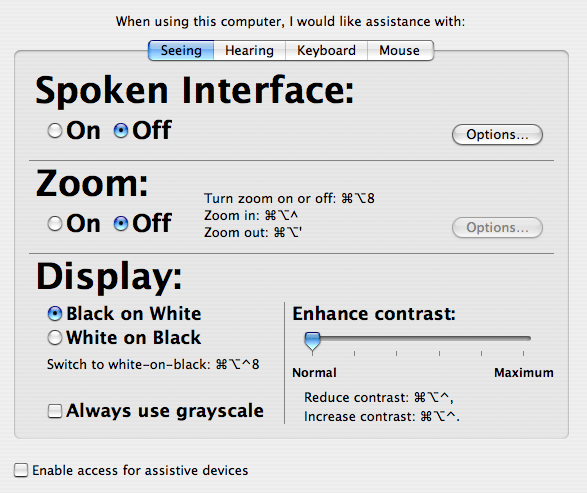Click the Normal contrast label
The height and width of the screenshot is (493, 587).
tap(314, 372)
